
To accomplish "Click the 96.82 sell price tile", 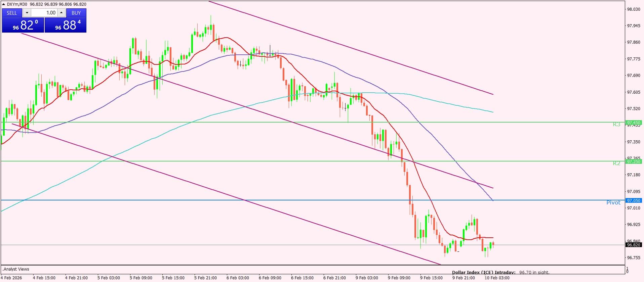I will 23,25.
